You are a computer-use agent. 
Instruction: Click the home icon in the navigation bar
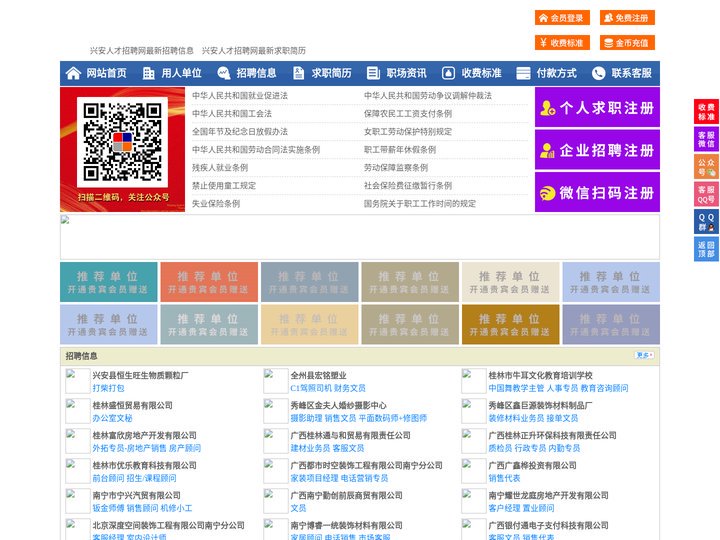[x=73, y=73]
